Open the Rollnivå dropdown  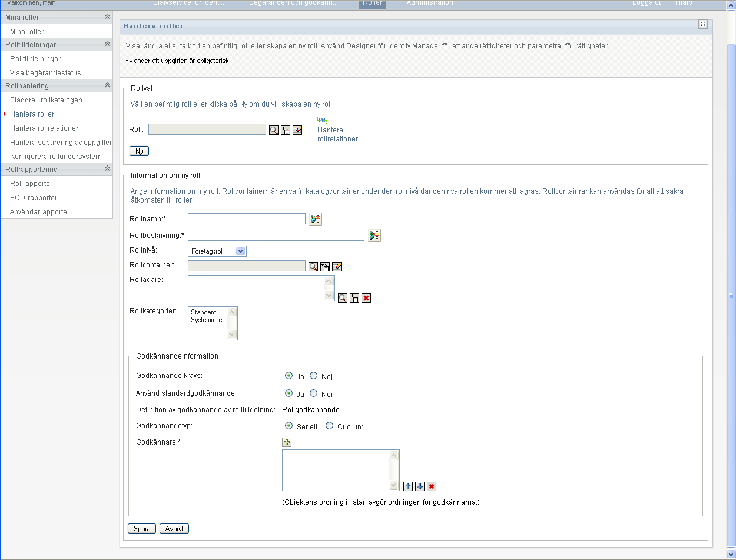217,251
